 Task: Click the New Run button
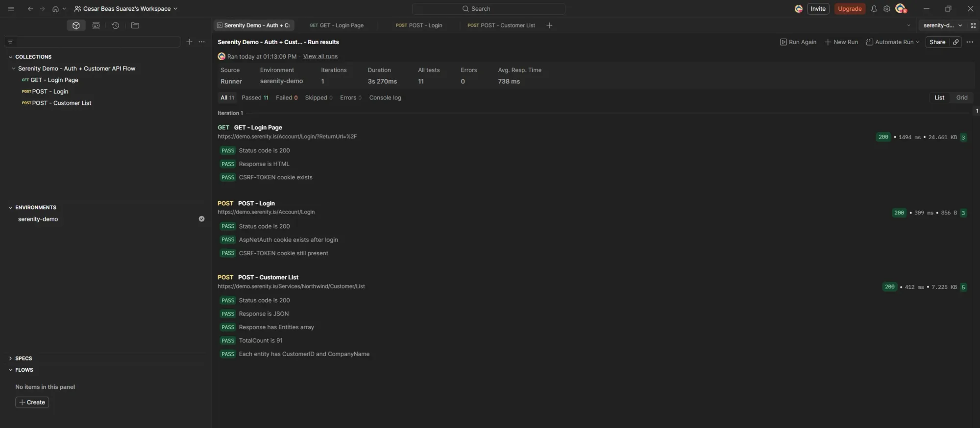[x=841, y=42]
